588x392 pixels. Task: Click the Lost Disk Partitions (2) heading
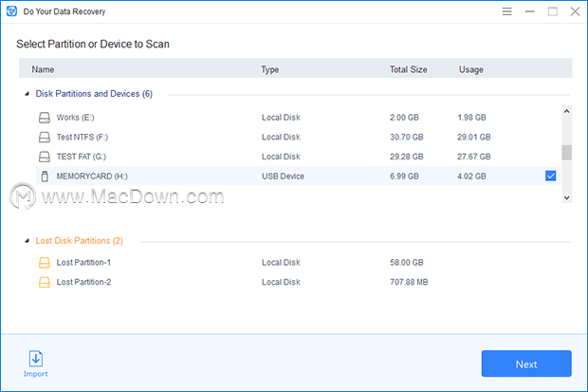[x=79, y=241]
